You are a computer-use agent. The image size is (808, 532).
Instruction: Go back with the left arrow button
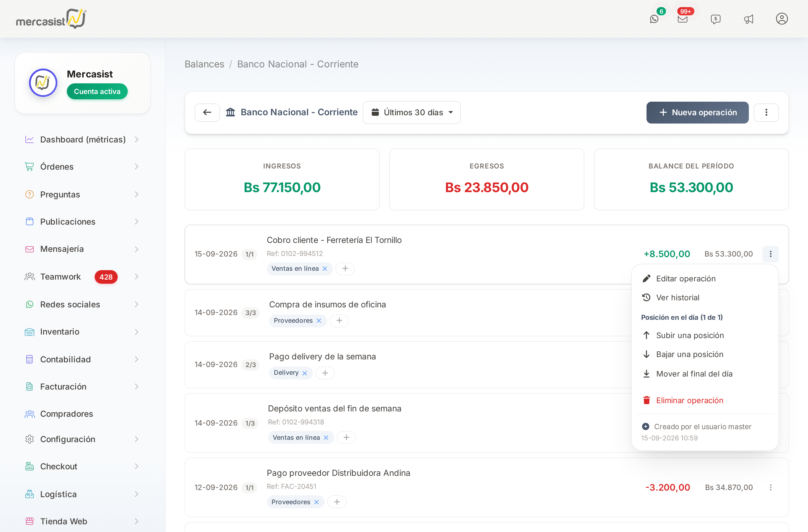click(207, 112)
